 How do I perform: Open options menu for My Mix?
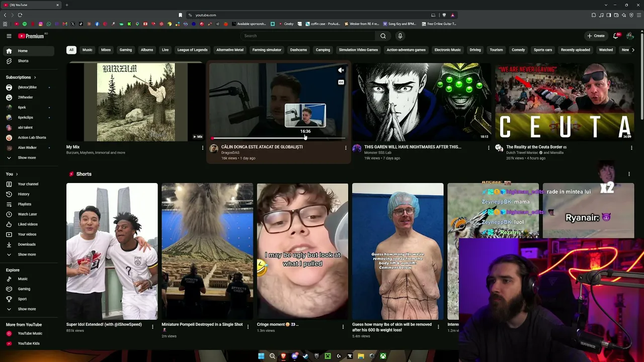click(203, 148)
